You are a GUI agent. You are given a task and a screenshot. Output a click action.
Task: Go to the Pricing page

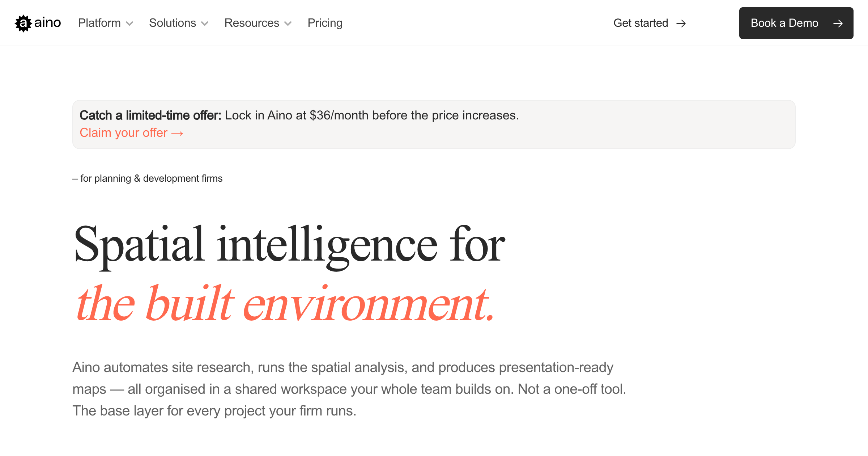tap(325, 23)
